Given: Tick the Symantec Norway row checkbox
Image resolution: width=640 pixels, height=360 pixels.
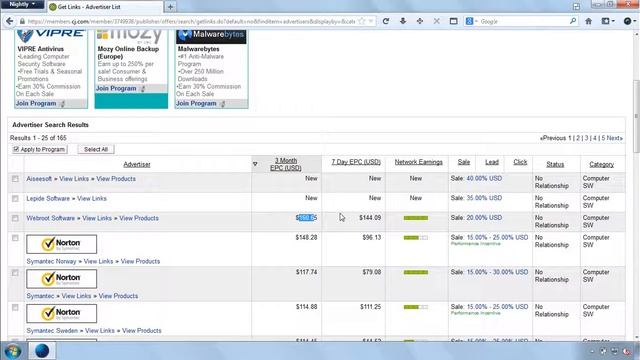Looking at the screenshot, I should pos(15,238).
